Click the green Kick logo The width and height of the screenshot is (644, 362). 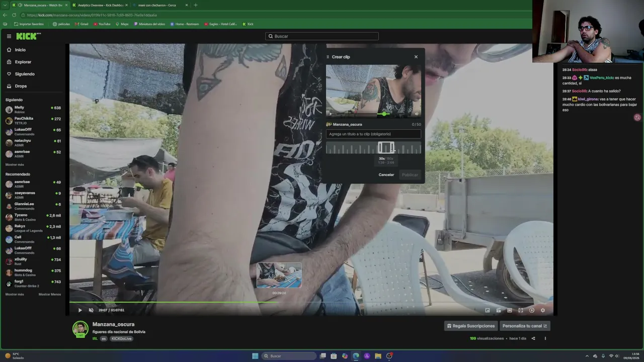coord(28,36)
